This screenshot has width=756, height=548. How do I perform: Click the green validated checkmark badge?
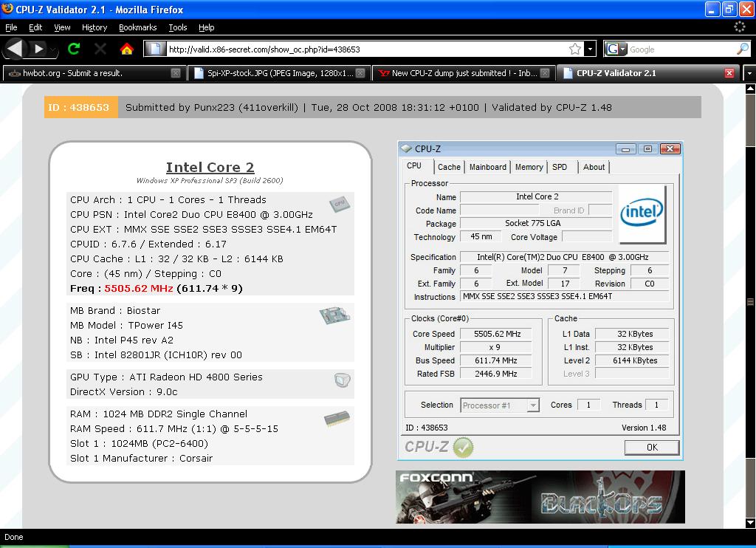pos(464,447)
